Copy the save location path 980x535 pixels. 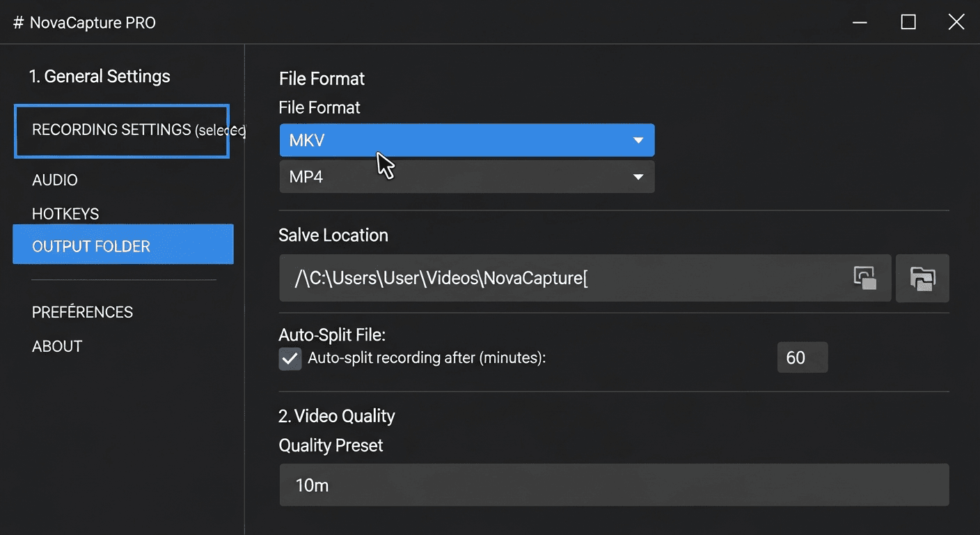pos(865,278)
